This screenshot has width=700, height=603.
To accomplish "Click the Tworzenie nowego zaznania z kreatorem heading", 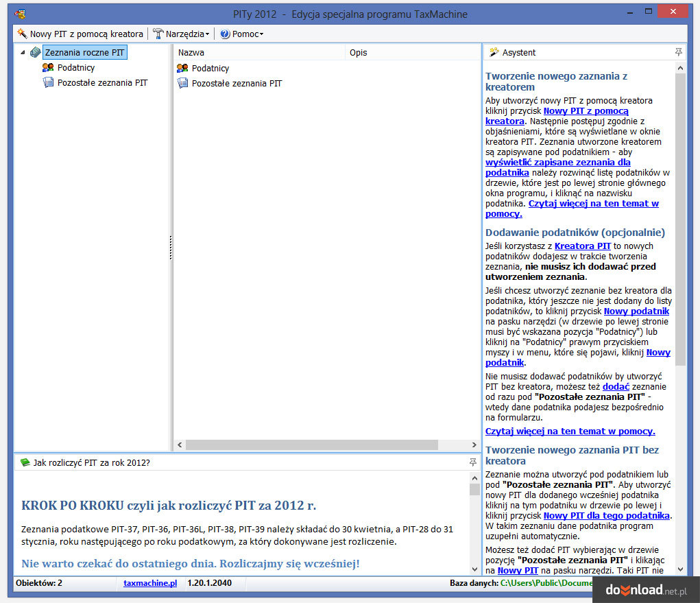I will click(556, 82).
